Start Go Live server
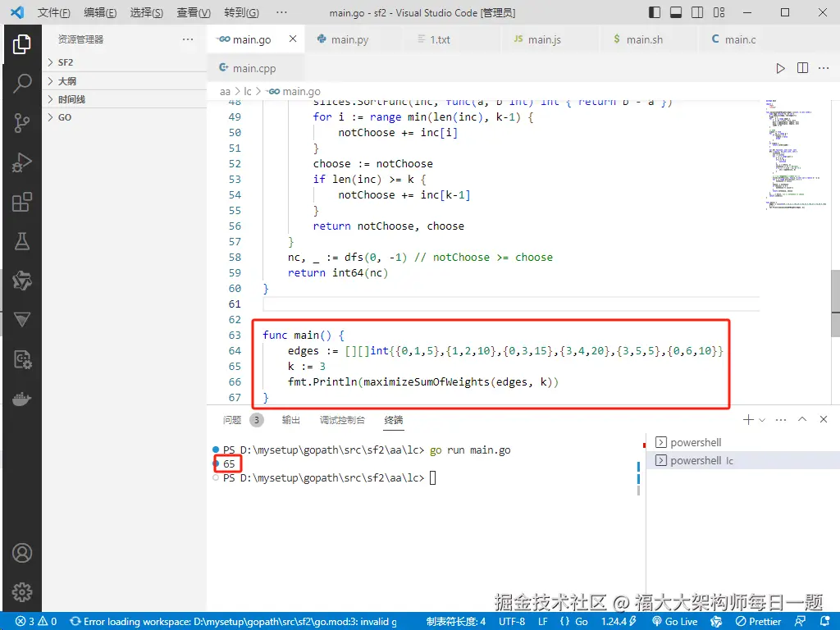 coord(675,622)
